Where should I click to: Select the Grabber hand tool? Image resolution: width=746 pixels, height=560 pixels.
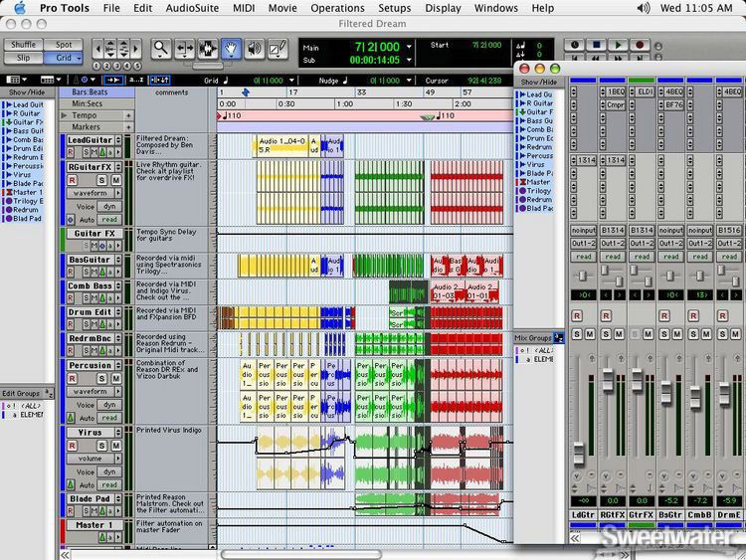click(231, 49)
